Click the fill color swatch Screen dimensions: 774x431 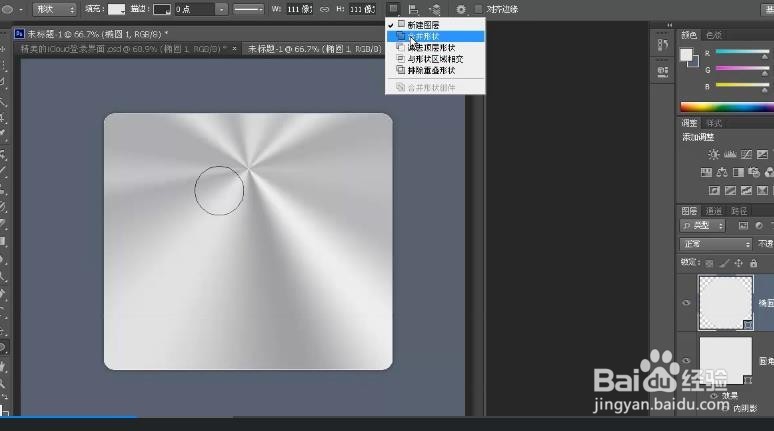[x=116, y=9]
